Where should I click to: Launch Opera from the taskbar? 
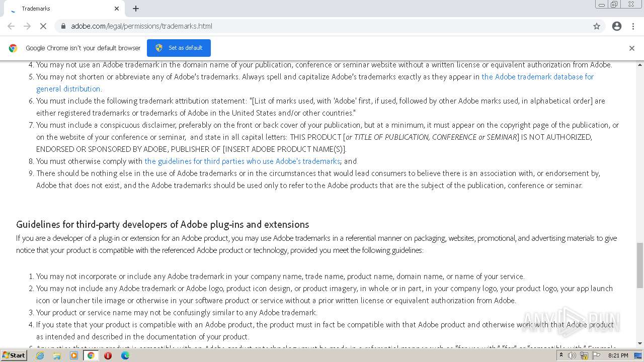108,355
